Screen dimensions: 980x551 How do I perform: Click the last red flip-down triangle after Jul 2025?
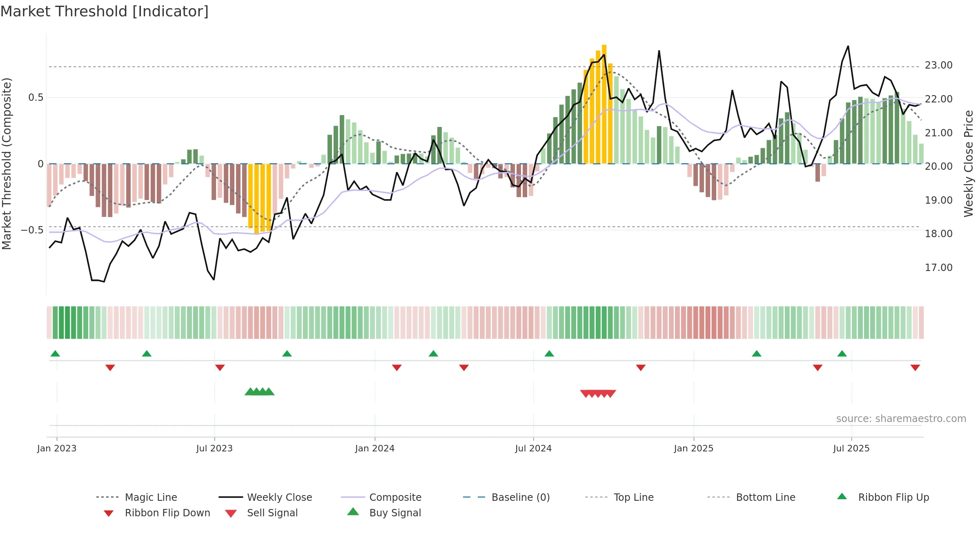[915, 368]
